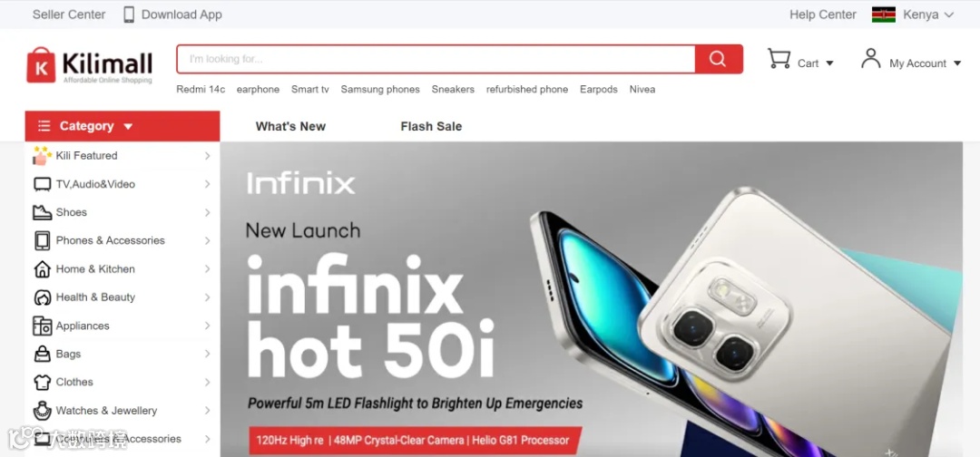The image size is (980, 457).
Task: Click the Kilimall logo
Action: (89, 65)
